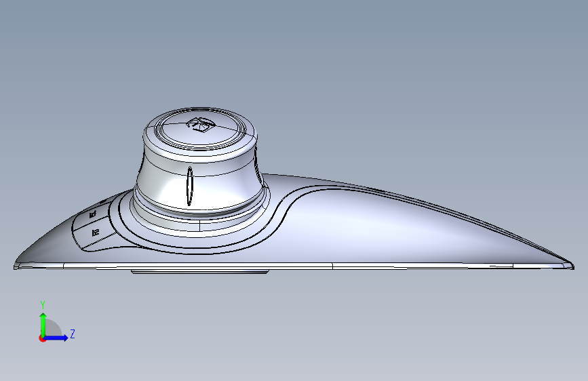Click the 'Z' label of the triad
Screen dimensions: 588x381
tap(73, 334)
